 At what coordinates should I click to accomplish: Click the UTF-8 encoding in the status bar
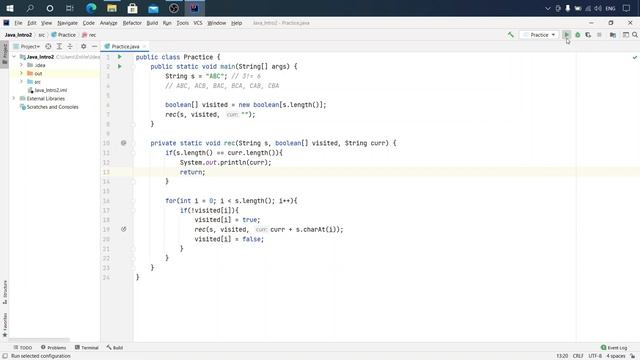(x=595, y=356)
